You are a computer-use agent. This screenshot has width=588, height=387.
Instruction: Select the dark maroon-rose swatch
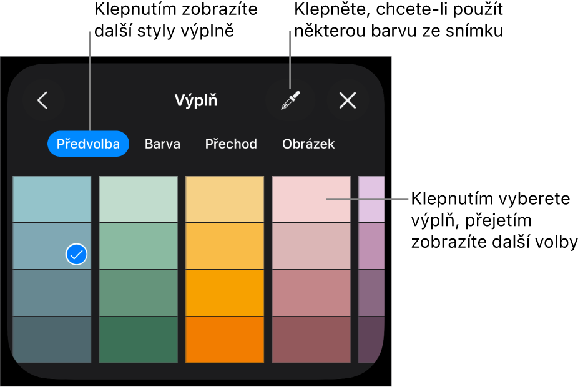pos(311,340)
